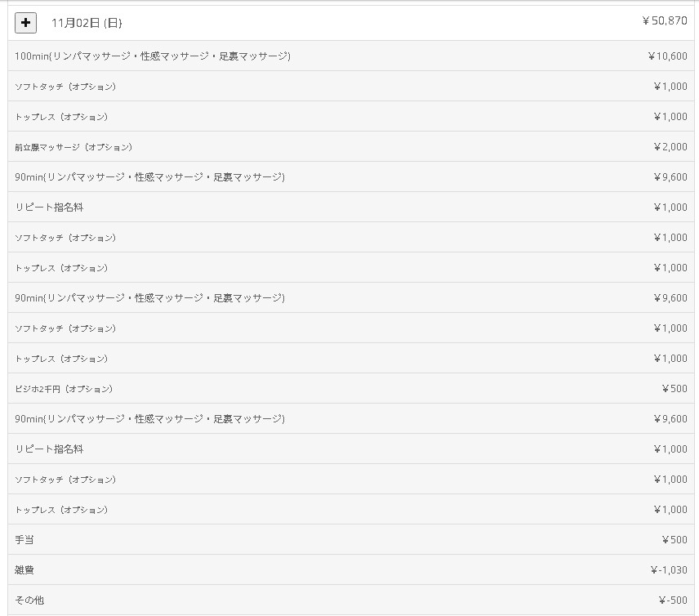Screen dimensions: 699x616
Task: Click the ¥-1,030 amount
Action: pos(669,570)
